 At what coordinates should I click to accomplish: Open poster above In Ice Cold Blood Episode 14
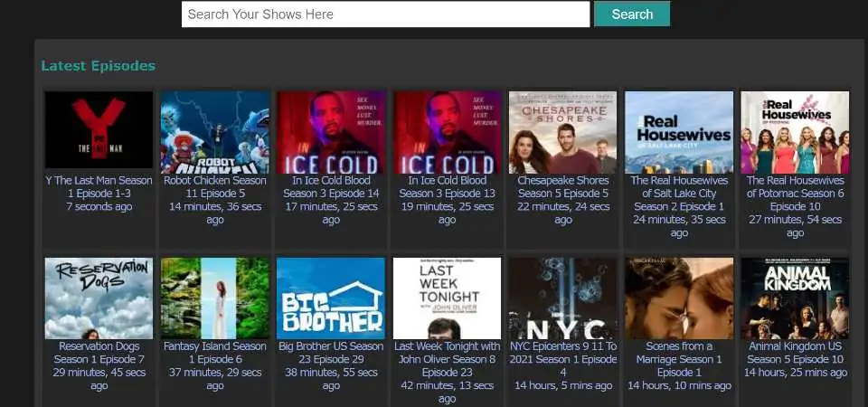(331, 132)
